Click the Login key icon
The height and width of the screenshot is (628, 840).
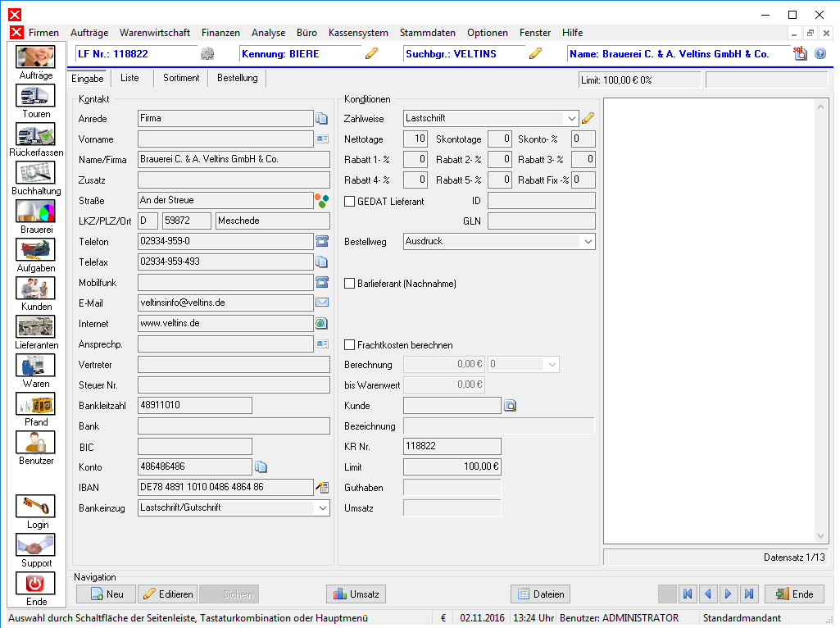coord(35,507)
